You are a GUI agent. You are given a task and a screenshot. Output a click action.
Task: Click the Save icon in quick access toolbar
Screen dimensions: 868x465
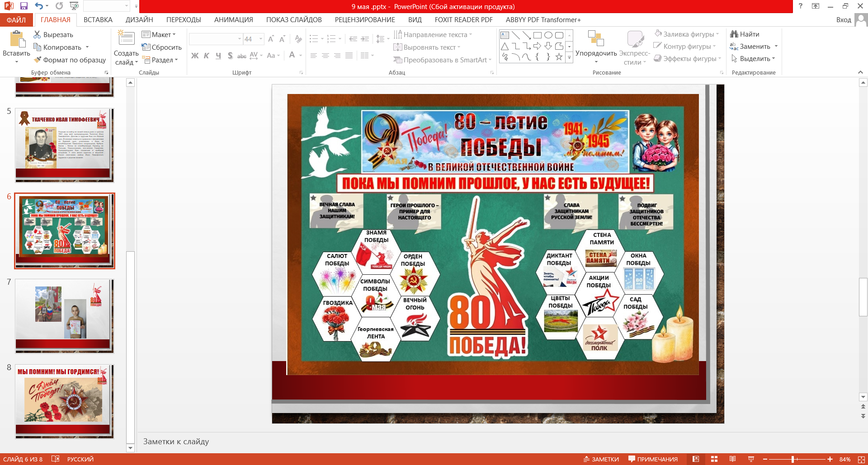point(24,6)
